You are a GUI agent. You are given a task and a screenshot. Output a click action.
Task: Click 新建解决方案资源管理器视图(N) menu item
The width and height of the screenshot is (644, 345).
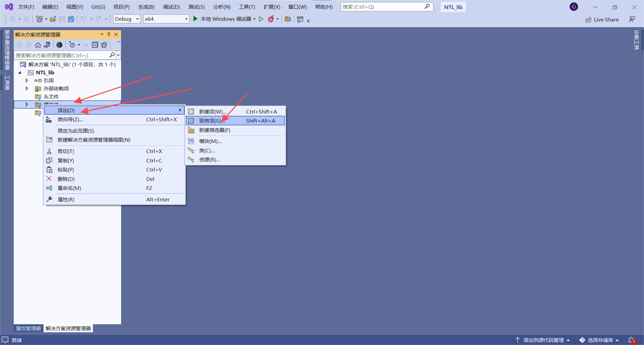point(114,140)
